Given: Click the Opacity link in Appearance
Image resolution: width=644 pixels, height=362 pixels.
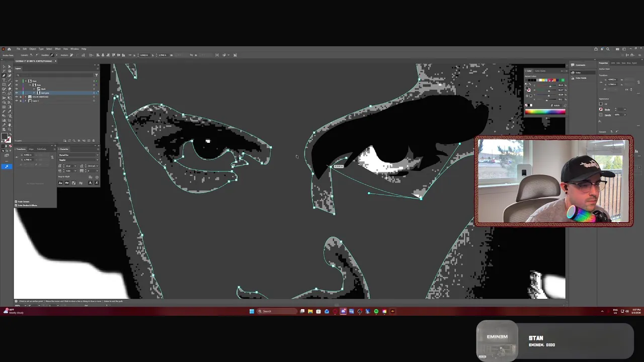Looking at the screenshot, I should tap(608, 115).
